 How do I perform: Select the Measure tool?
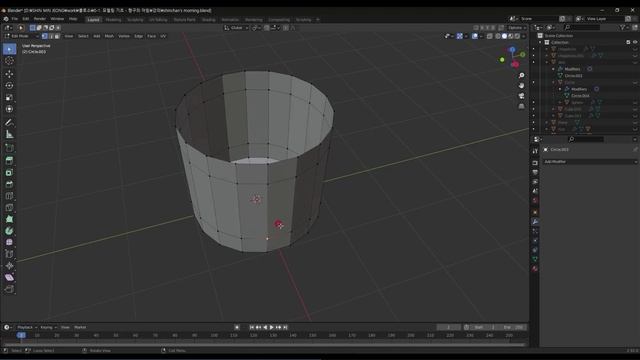9,134
